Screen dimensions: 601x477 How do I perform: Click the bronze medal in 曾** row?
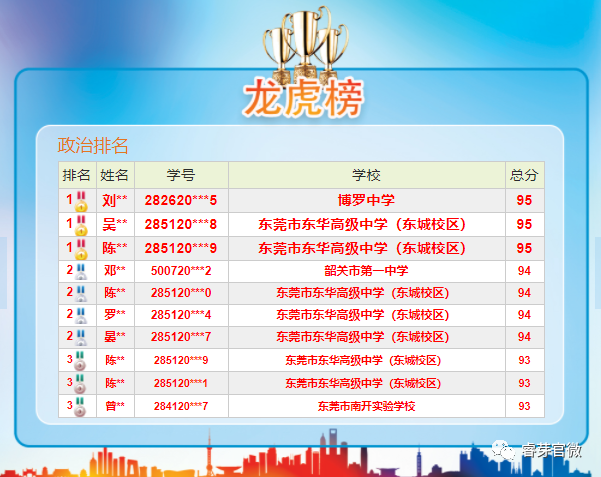pos(80,407)
